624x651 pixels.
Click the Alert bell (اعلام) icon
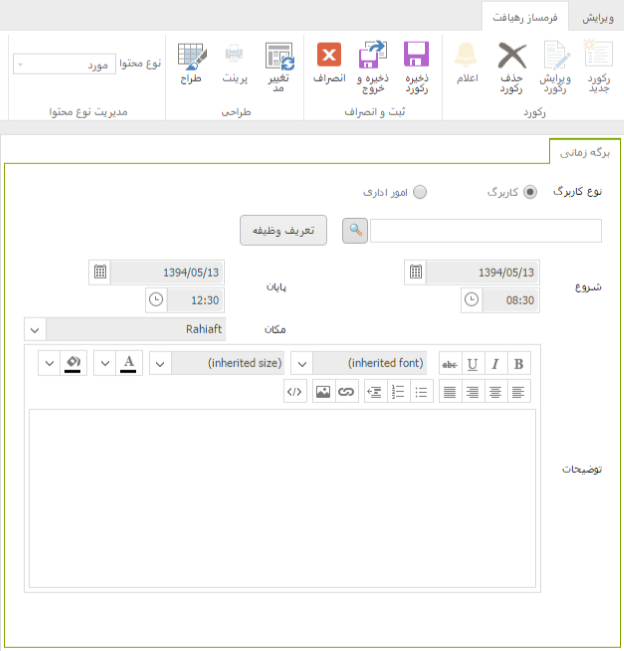point(466,55)
